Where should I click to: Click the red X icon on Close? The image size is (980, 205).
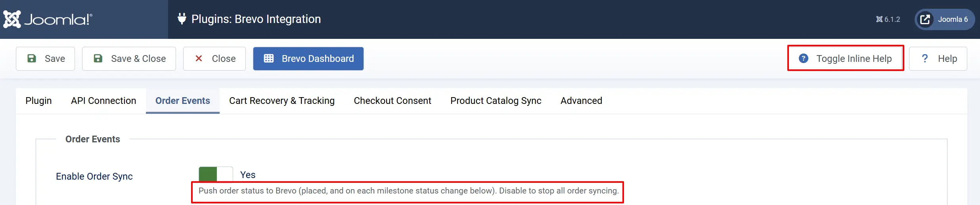pyautogui.click(x=199, y=59)
